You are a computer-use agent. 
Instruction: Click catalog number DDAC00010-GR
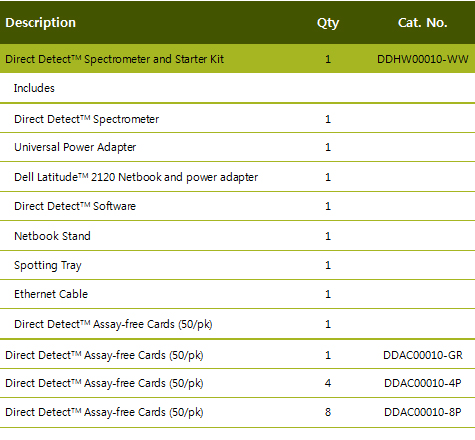(423, 355)
